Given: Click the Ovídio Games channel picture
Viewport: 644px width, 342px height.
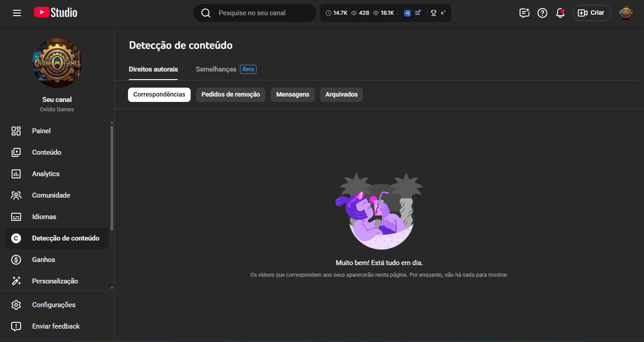Looking at the screenshot, I should pyautogui.click(x=57, y=63).
